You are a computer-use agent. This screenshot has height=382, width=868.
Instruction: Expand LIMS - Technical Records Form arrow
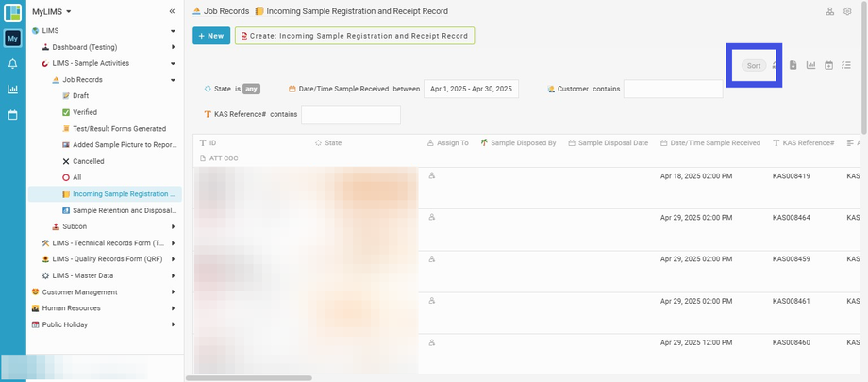tap(173, 243)
